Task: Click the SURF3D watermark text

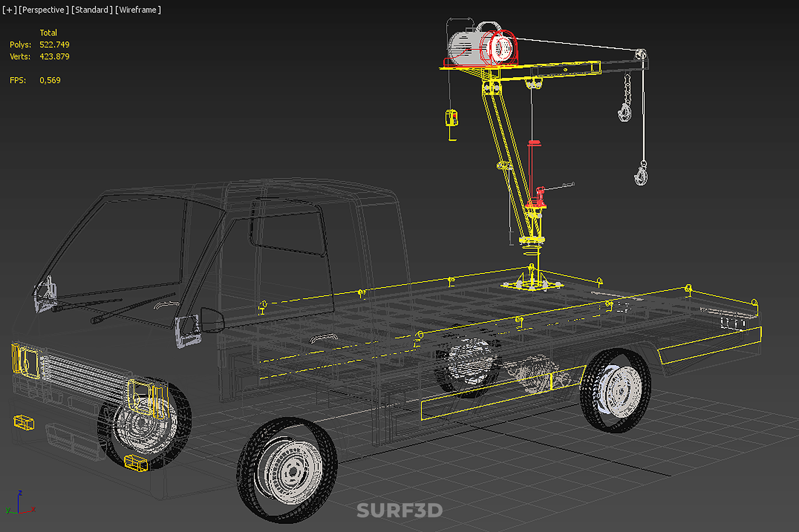Action: (399, 510)
